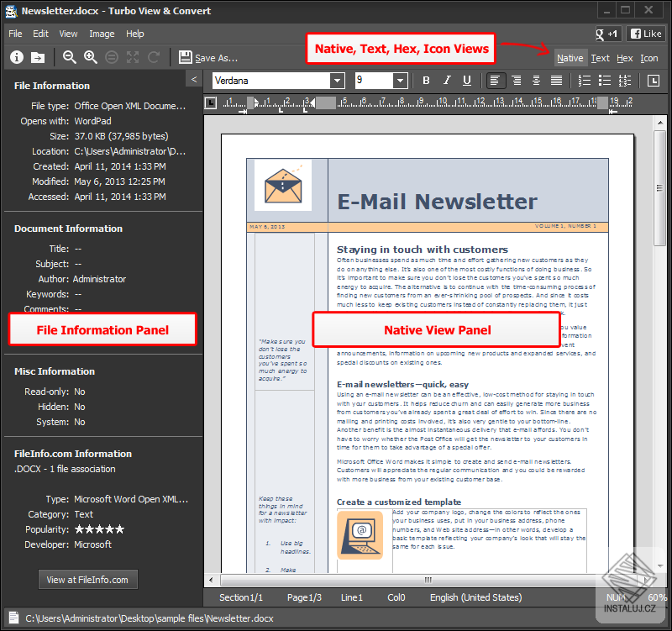Click 'Create a customized template' heading
This screenshot has height=631, width=672.
[399, 502]
